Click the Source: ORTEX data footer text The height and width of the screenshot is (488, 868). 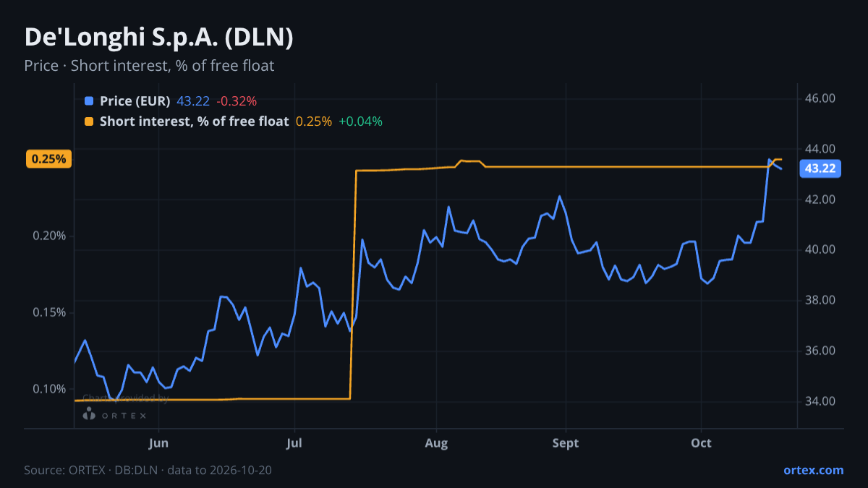(x=148, y=470)
